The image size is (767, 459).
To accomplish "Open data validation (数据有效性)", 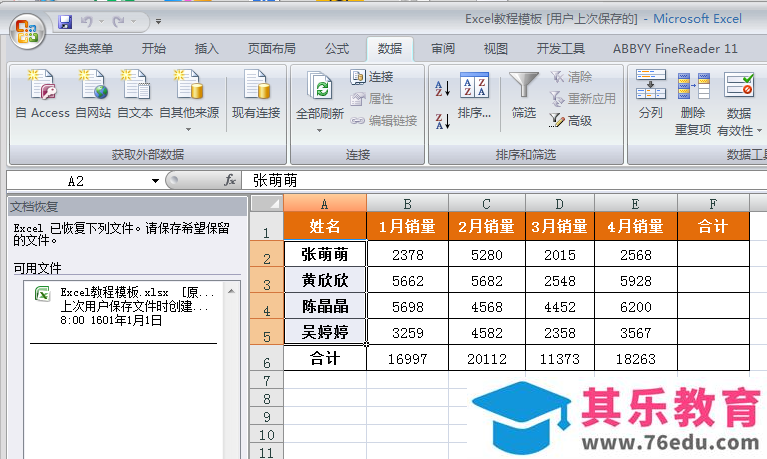I will (x=739, y=103).
